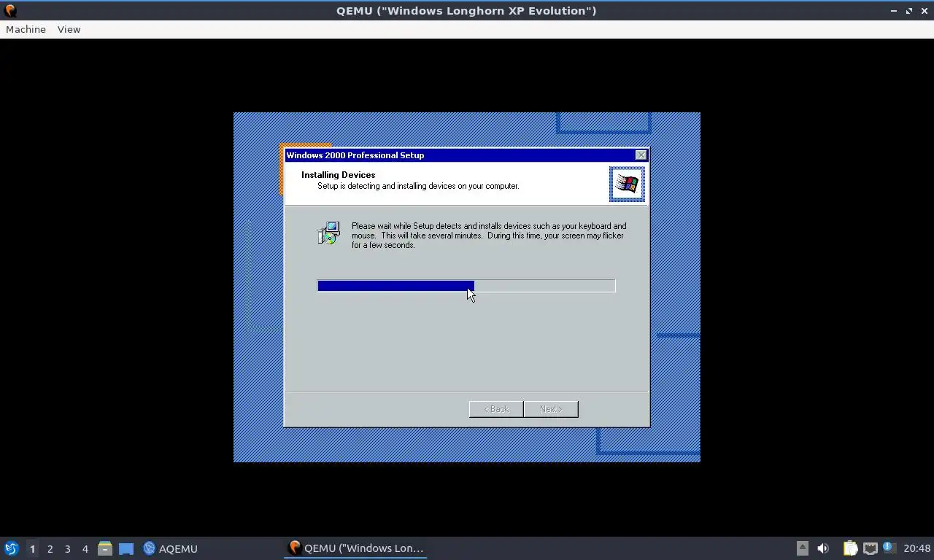Click the eject removable media tray icon
Viewport: 934px width, 560px height.
click(803, 548)
